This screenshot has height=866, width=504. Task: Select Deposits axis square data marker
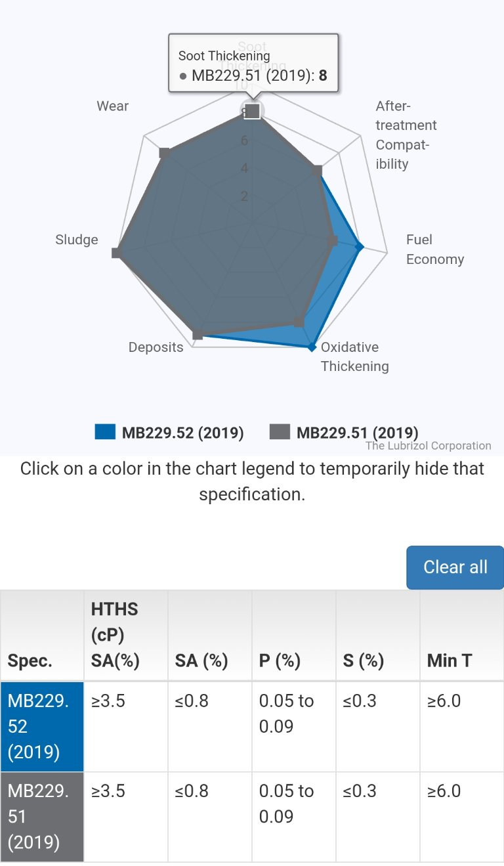point(198,335)
